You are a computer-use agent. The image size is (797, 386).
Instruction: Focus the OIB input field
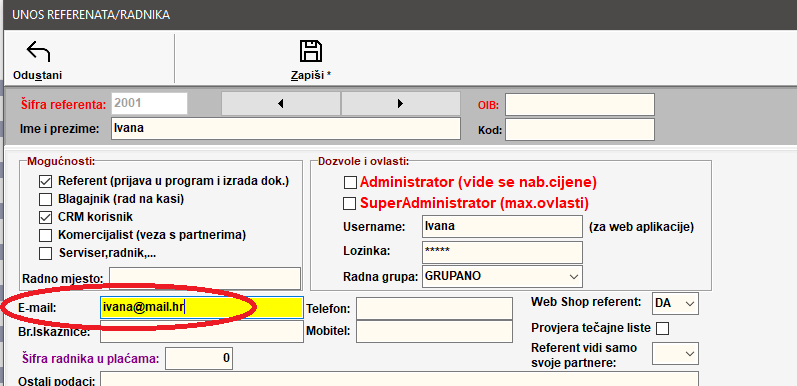coord(579,105)
